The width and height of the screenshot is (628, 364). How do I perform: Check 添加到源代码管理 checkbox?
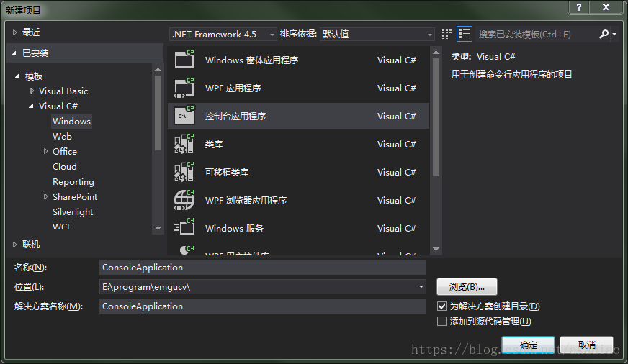[x=441, y=322]
